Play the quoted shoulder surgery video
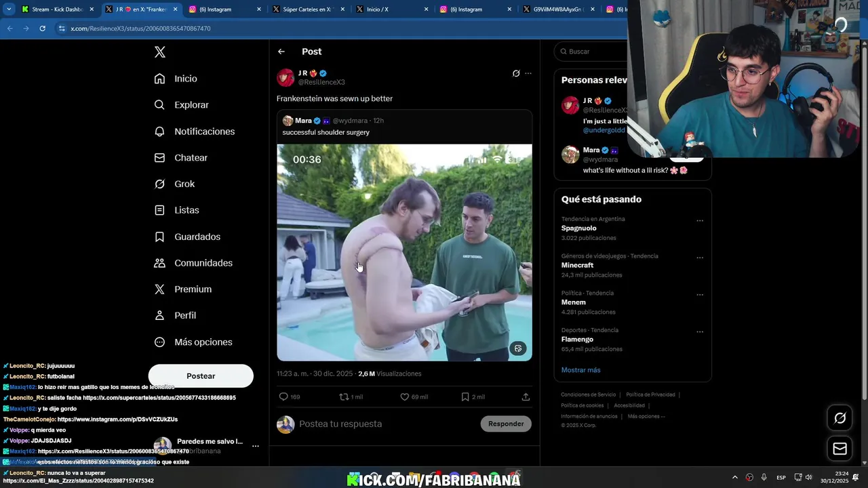The image size is (868, 488). [404, 252]
